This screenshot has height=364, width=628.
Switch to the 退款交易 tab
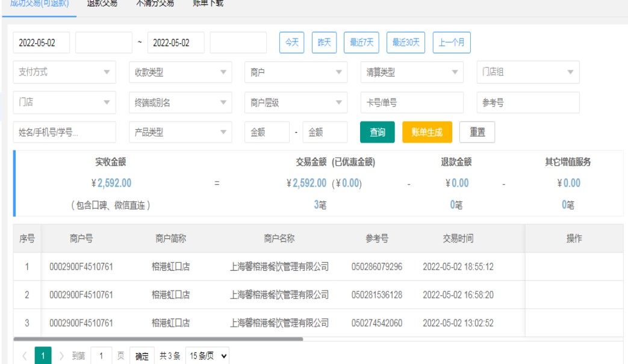click(102, 3)
